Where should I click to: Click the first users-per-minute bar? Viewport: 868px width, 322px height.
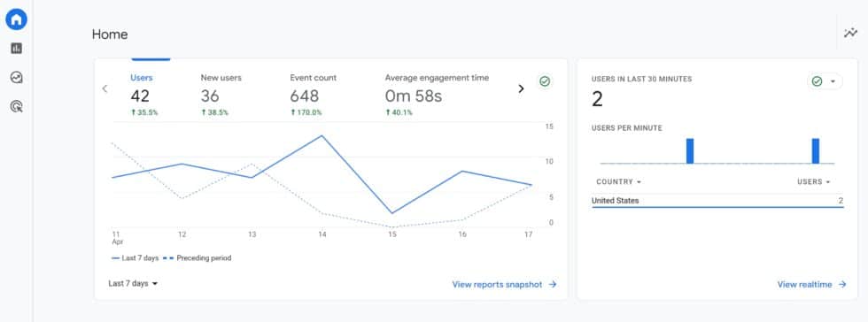690,151
